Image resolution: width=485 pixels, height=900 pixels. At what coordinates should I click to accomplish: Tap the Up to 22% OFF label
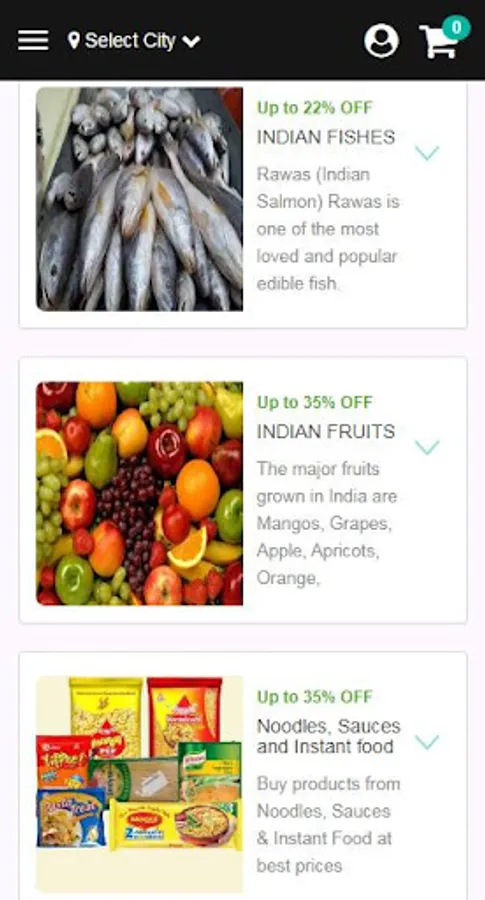[315, 107]
